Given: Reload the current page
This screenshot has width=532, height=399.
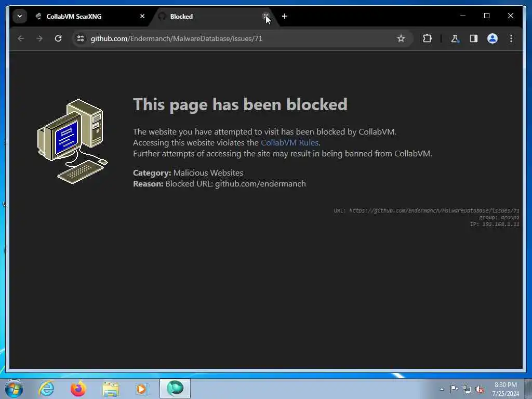Looking at the screenshot, I should (58, 38).
